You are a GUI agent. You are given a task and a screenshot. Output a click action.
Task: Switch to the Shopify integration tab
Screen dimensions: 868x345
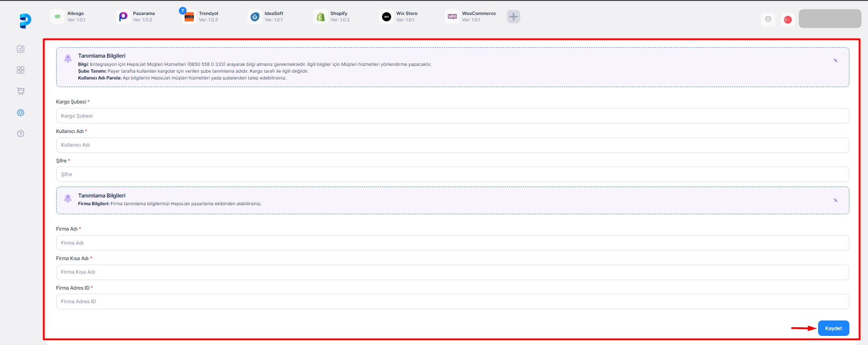click(332, 17)
